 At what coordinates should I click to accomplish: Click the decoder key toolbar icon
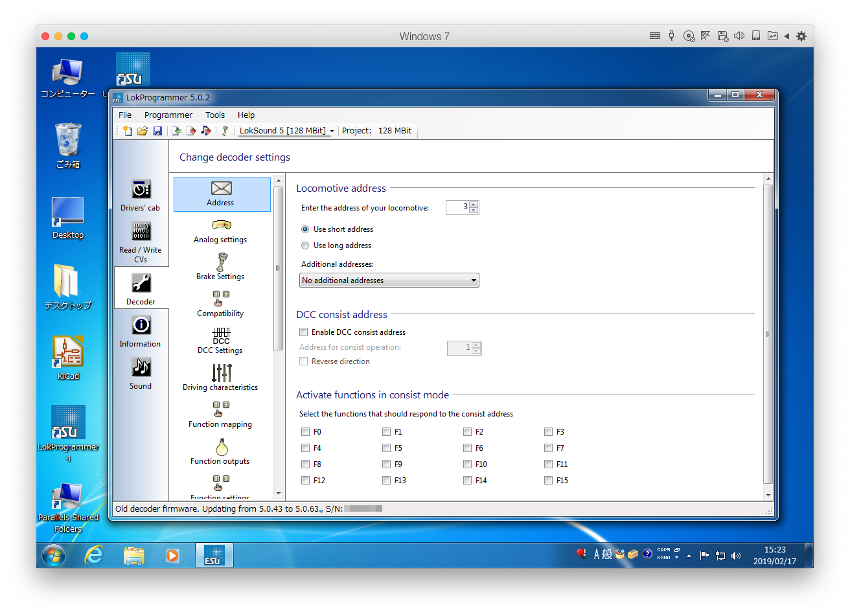225,131
